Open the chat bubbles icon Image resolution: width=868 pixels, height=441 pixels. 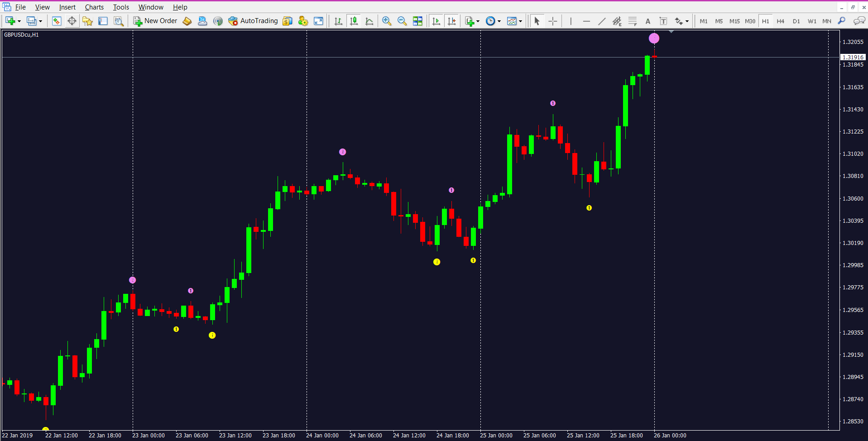(x=859, y=21)
